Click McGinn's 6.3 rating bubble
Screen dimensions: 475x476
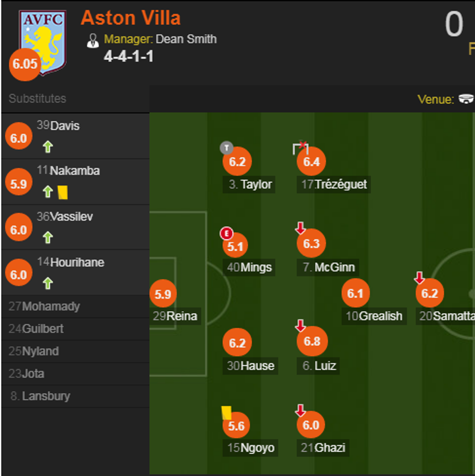click(x=311, y=243)
